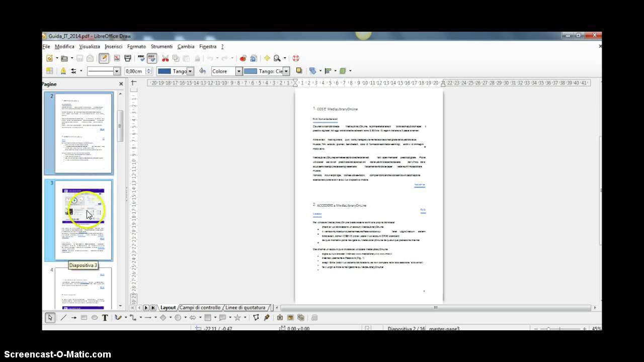Viewport: 644px width, 362px height.
Task: Open line color Tango dropdown
Action: pyautogui.click(x=190, y=71)
